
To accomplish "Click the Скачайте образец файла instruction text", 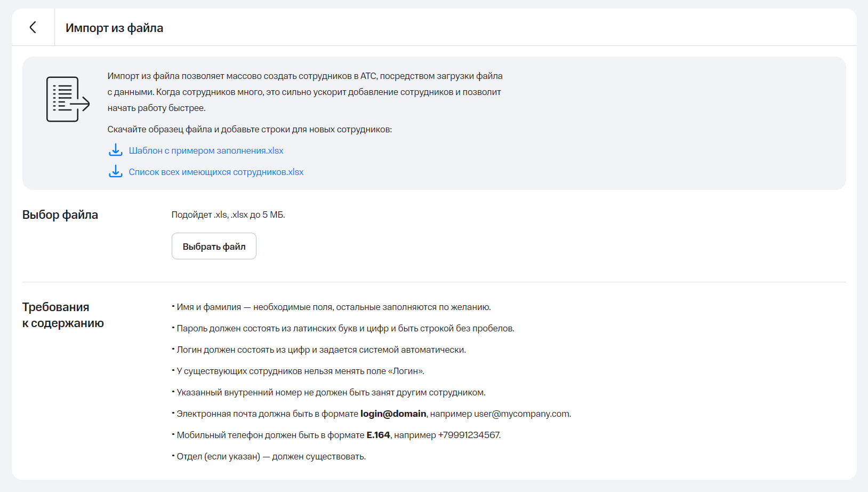I will coord(250,129).
